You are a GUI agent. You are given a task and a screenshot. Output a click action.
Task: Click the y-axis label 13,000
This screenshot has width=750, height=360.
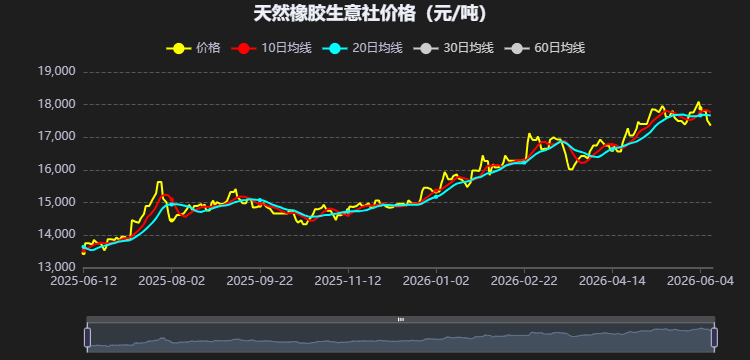tap(56, 267)
